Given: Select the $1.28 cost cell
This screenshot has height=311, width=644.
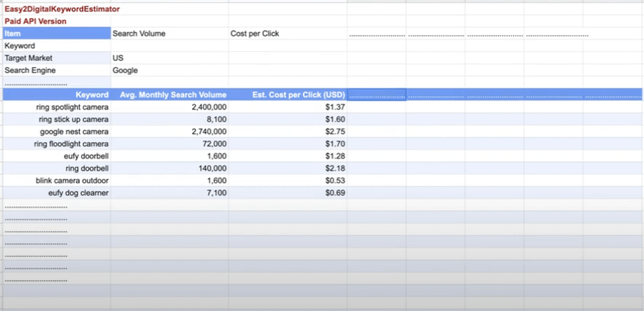Looking at the screenshot, I should pos(288,156).
